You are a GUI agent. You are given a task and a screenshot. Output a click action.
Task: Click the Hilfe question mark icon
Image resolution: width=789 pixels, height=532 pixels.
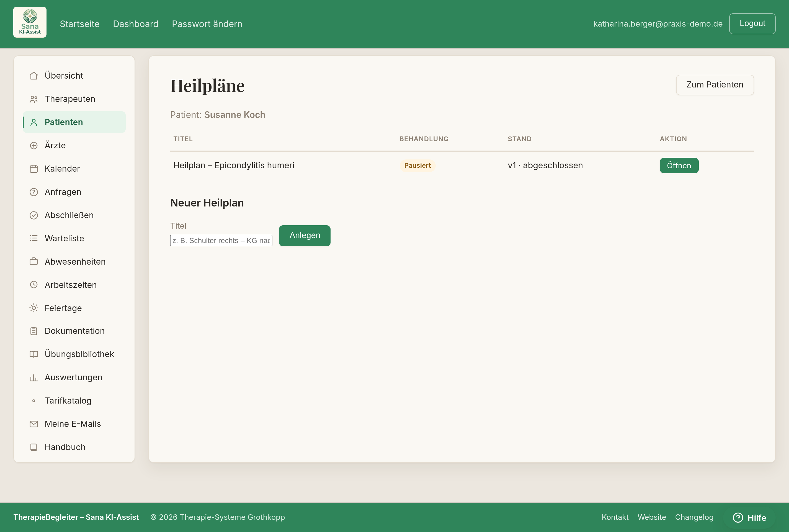pos(738,517)
